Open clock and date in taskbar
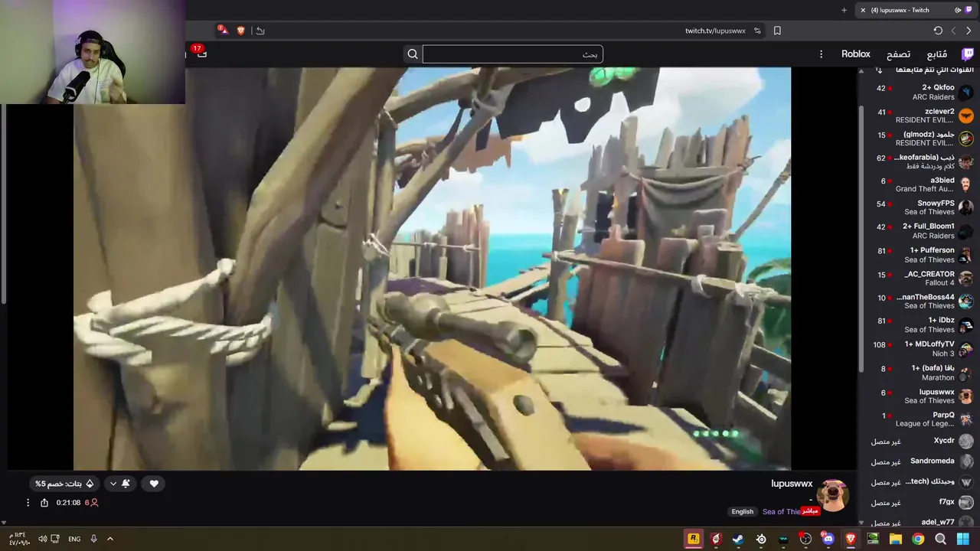This screenshot has width=980, height=551. point(20,539)
